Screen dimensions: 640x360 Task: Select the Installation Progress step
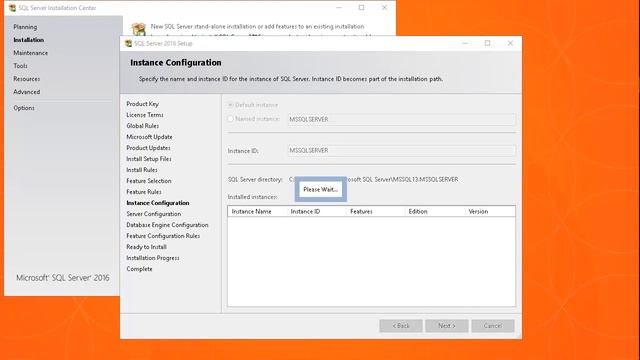[153, 258]
